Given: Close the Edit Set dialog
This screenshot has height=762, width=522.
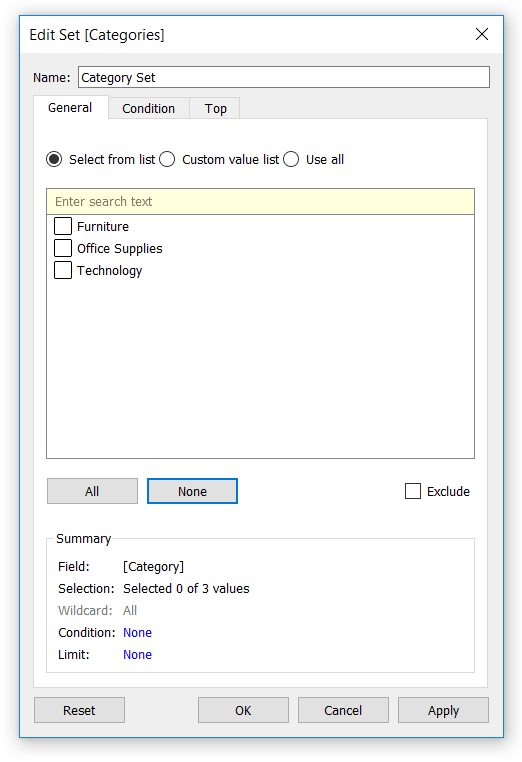Looking at the screenshot, I should pyautogui.click(x=481, y=34).
